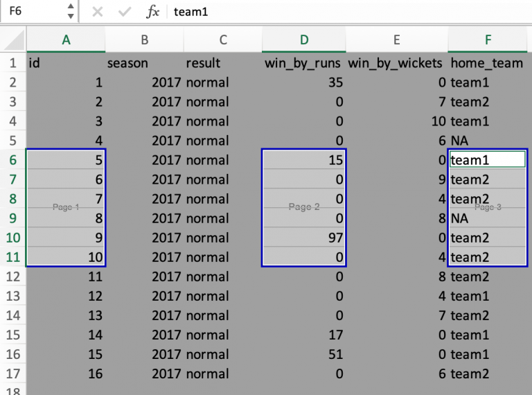This screenshot has height=395, width=532.
Task: Select row 17 header
Action: pos(13,374)
